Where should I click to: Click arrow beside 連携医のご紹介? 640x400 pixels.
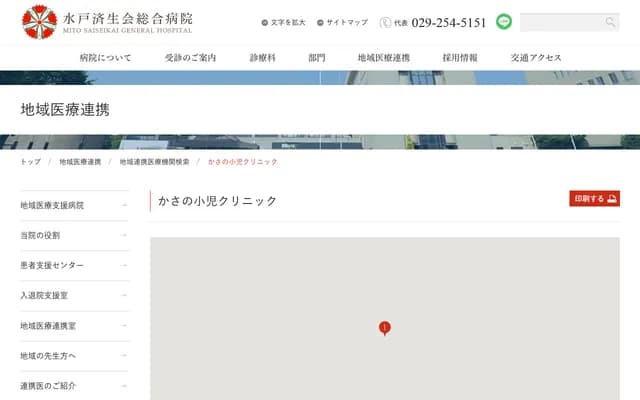pyautogui.click(x=124, y=386)
